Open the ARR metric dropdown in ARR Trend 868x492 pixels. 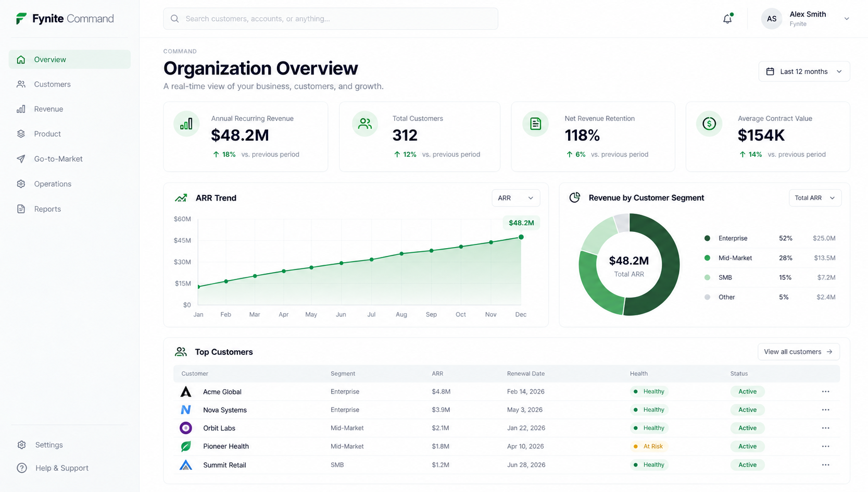515,198
